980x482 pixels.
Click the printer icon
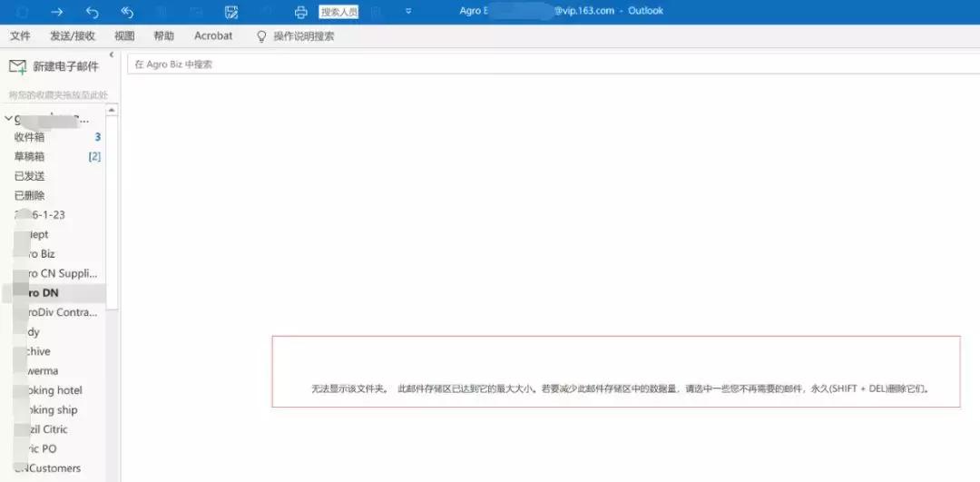click(301, 12)
